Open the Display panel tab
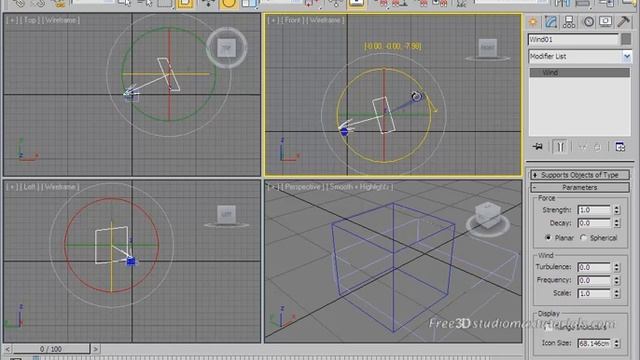This screenshot has height=360, width=640. click(x=605, y=21)
